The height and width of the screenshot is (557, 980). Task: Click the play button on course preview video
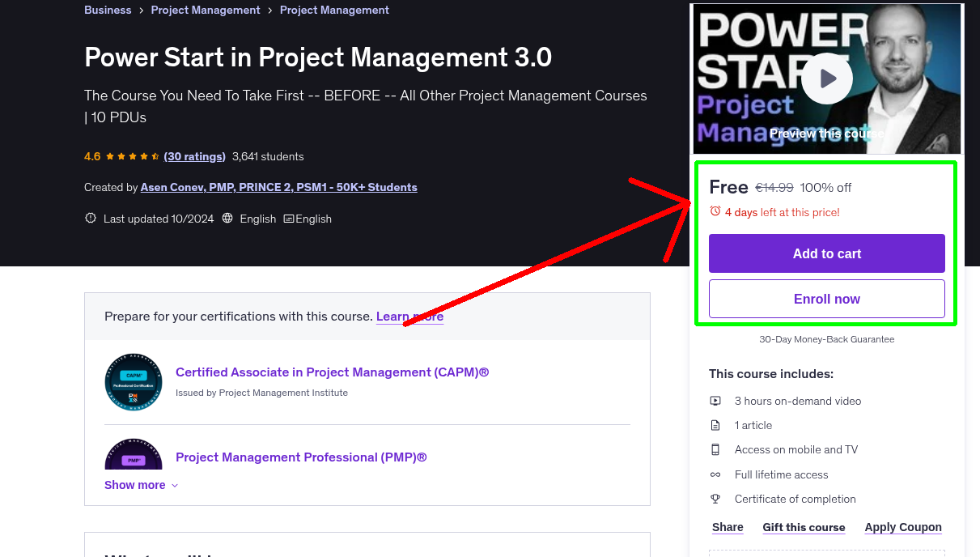826,78
